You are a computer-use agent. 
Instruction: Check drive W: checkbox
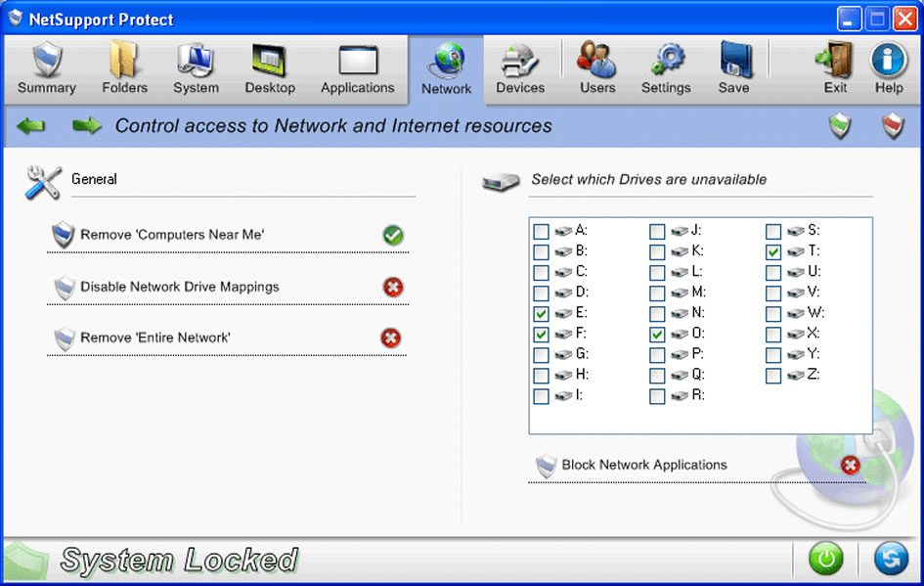click(773, 314)
